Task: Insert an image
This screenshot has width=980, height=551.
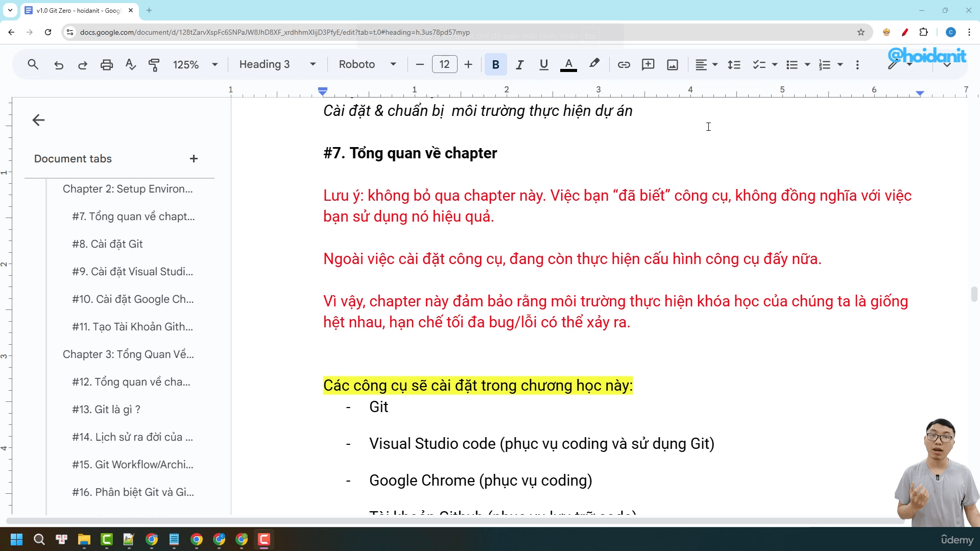Action: [x=673, y=65]
